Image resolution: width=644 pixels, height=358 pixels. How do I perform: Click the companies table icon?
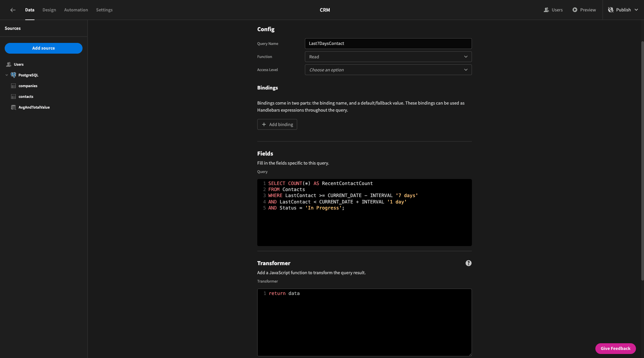[x=13, y=86]
